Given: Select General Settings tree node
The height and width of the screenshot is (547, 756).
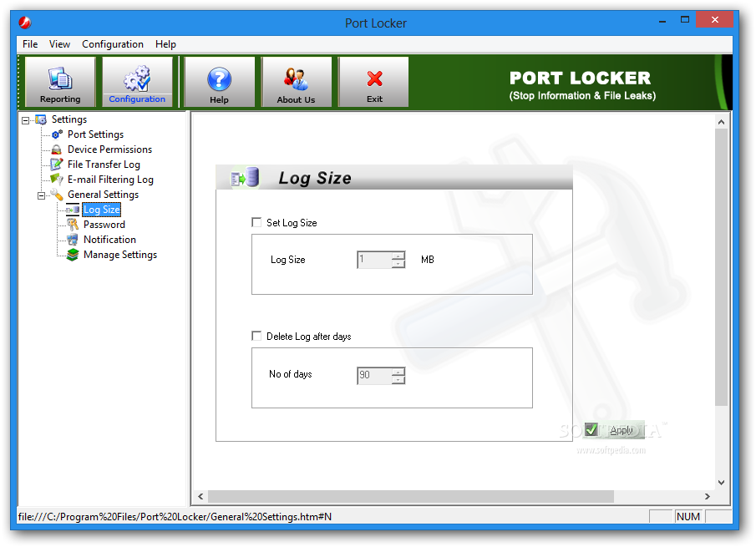Looking at the screenshot, I should pyautogui.click(x=104, y=195).
